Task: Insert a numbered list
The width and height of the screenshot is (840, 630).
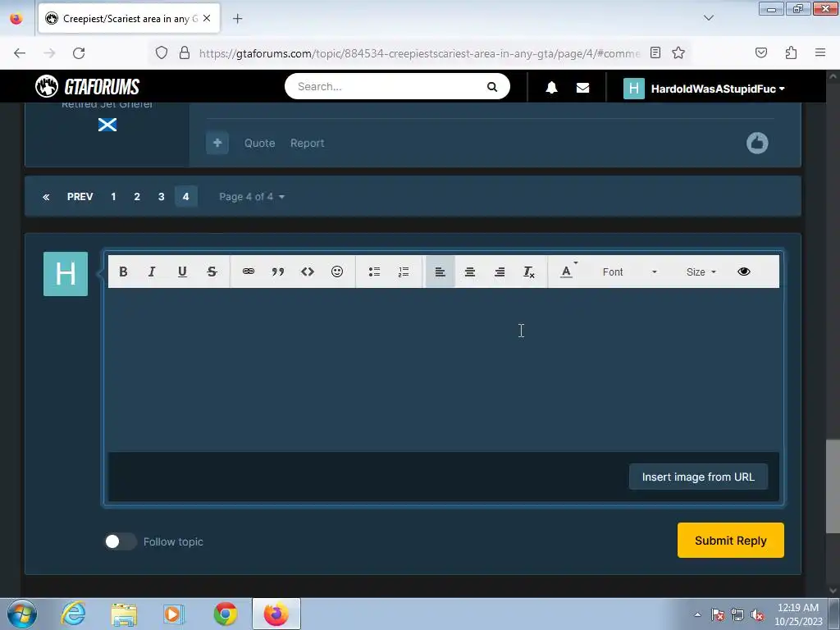Action: (404, 272)
